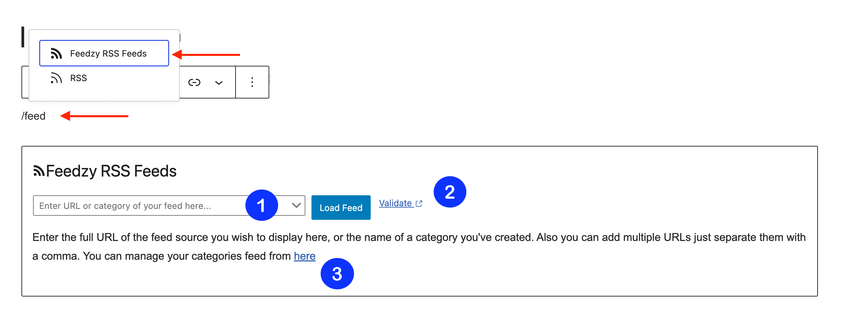Click the /feed paragraph text
Screen dimensions: 868x319
pyautogui.click(x=33, y=116)
